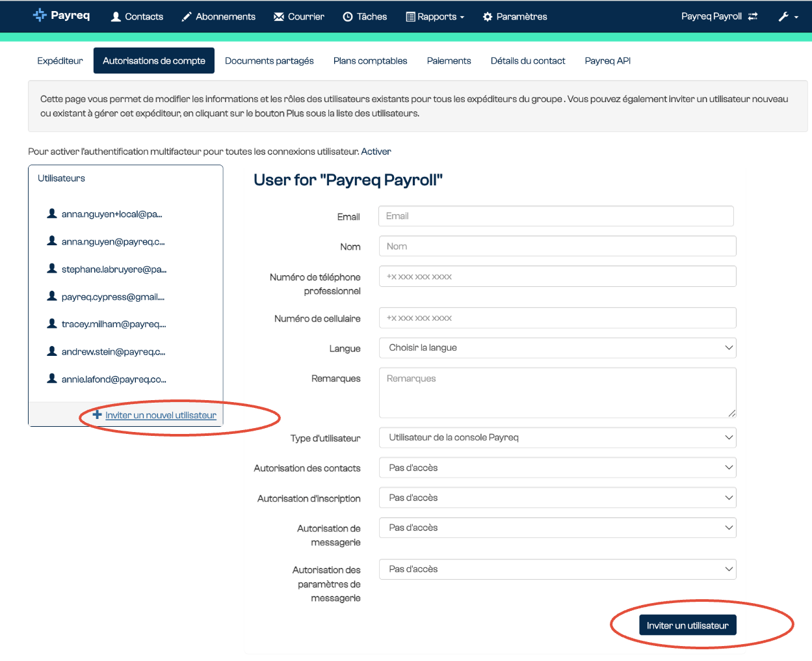Click the Inviter un utilisateur button

point(688,625)
